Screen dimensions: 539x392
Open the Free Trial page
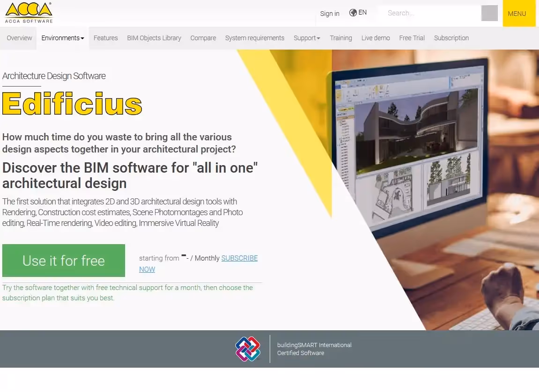point(412,38)
